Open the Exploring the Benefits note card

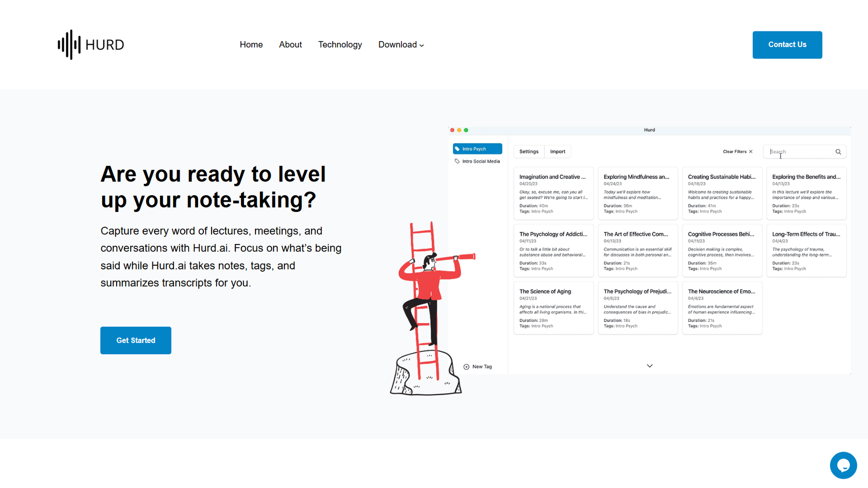point(806,193)
